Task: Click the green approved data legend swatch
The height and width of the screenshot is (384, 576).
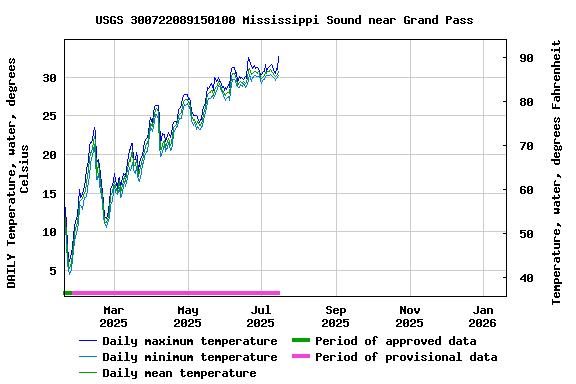Action: (x=301, y=340)
